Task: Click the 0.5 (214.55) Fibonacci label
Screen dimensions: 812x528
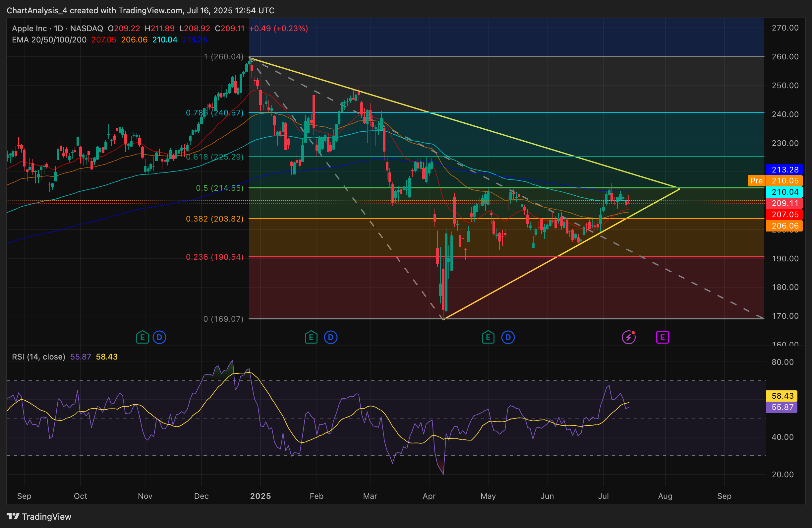Action: (220, 188)
